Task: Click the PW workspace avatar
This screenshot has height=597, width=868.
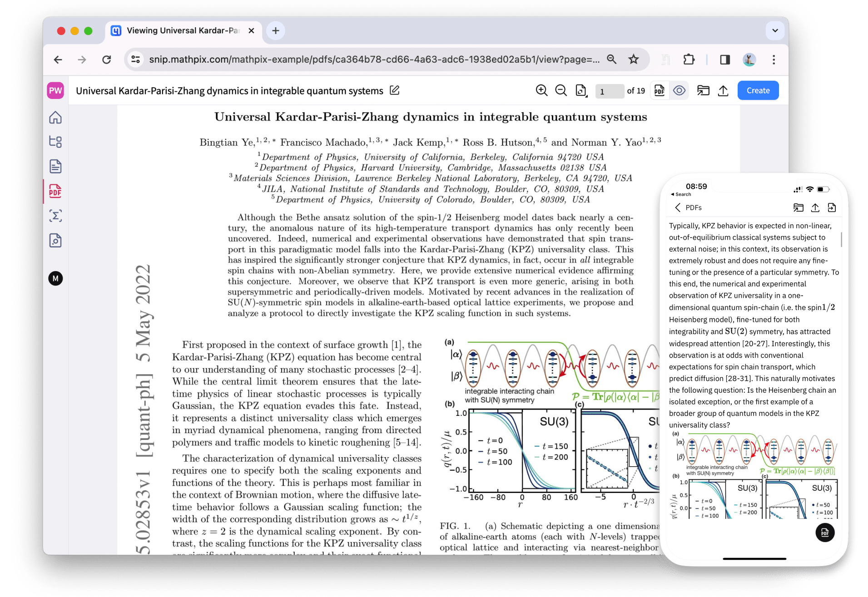Action: (55, 90)
